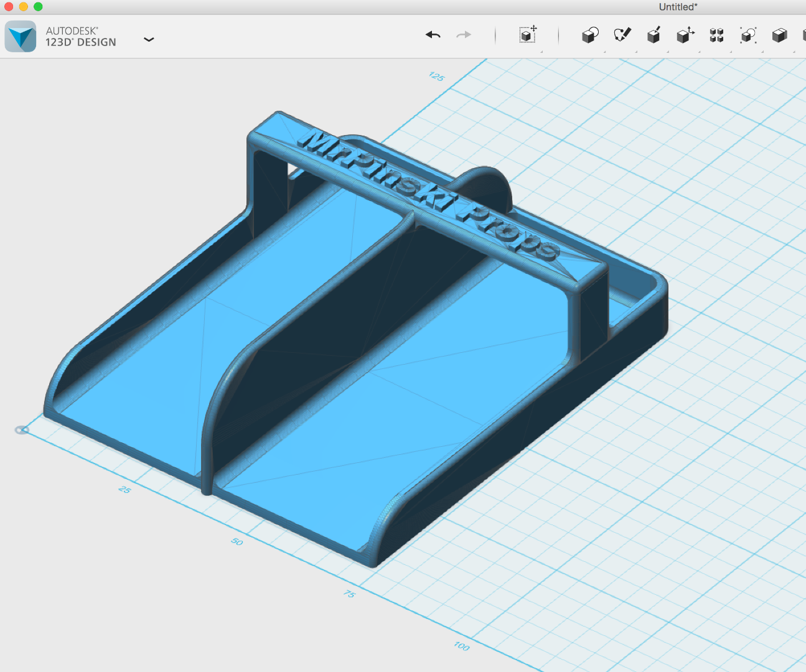Open the Sketch tools
Screen dimensions: 806x672
pyautogui.click(x=622, y=35)
